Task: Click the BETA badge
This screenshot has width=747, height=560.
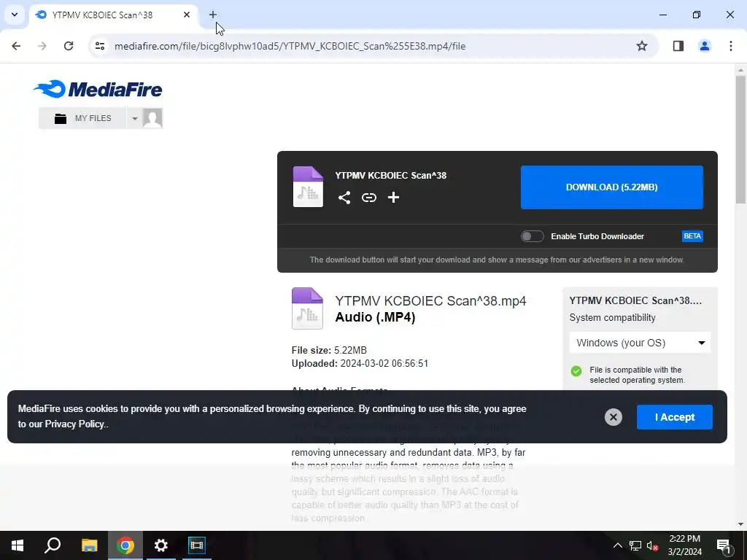Action: pyautogui.click(x=692, y=236)
